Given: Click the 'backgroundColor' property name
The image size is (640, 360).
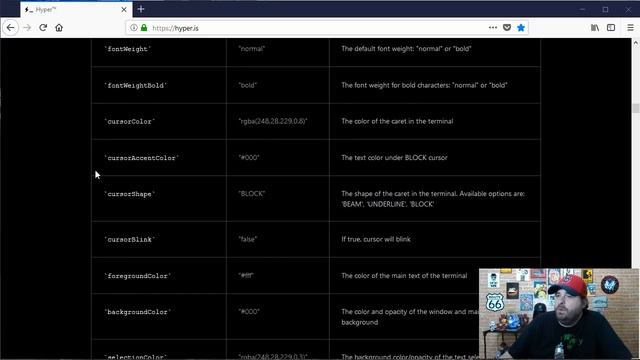Looking at the screenshot, I should [138, 312].
